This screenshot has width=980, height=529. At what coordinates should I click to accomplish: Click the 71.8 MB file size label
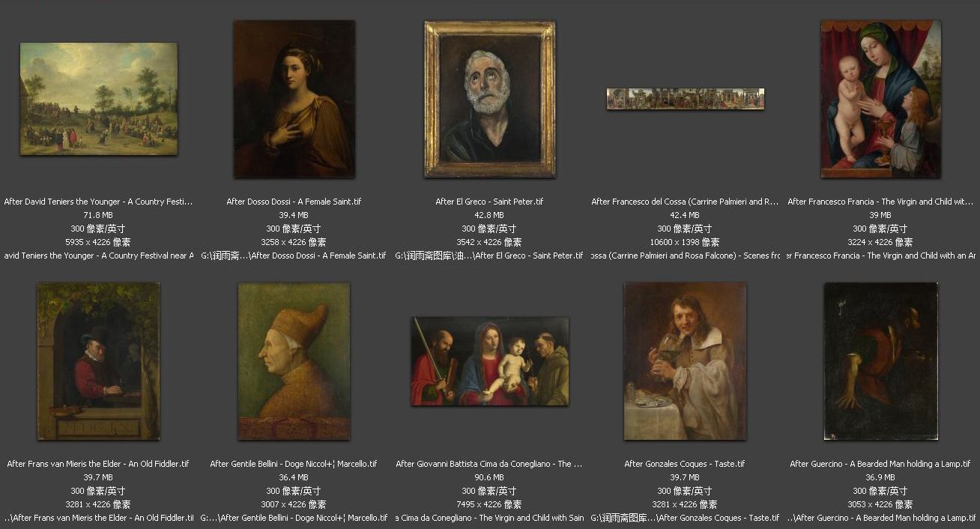(98, 215)
